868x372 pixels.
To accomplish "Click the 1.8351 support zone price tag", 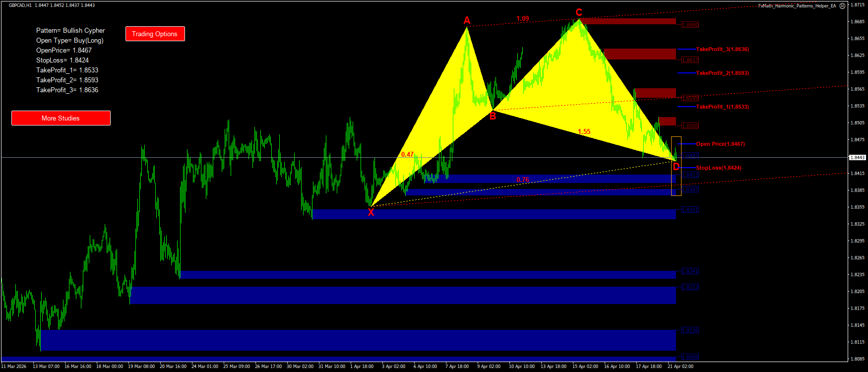I will click(x=690, y=210).
